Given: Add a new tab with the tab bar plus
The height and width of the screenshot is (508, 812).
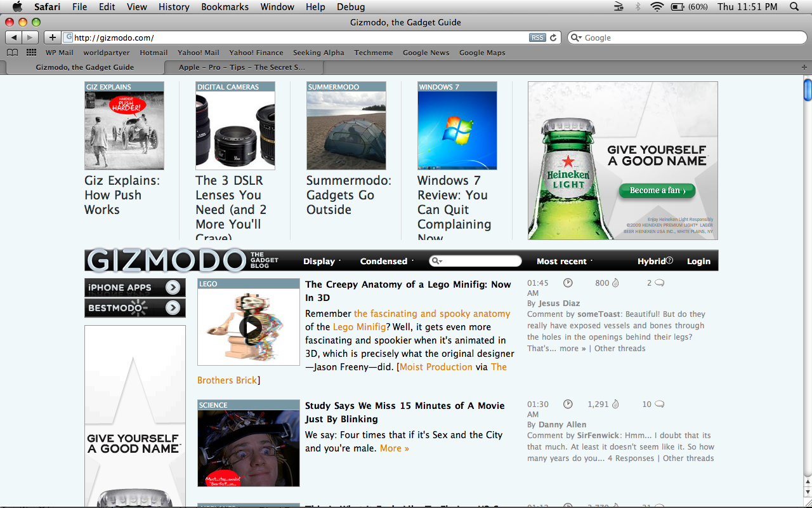Looking at the screenshot, I should pos(805,67).
